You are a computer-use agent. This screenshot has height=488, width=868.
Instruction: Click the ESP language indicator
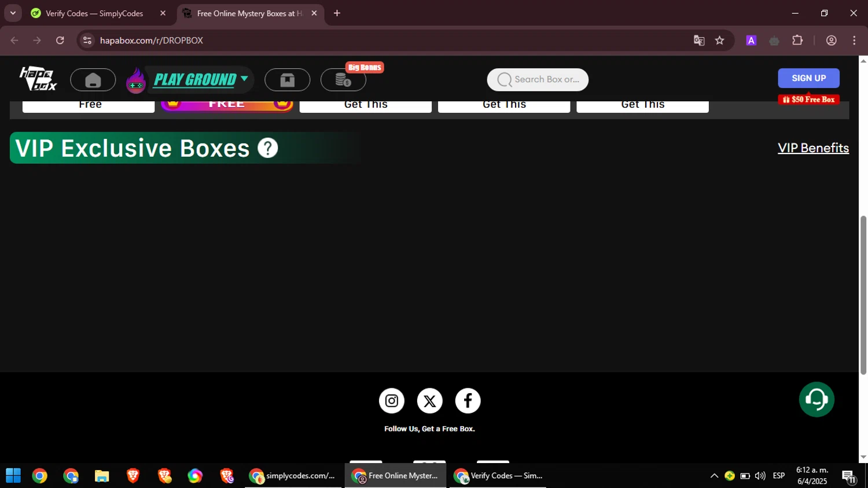pyautogui.click(x=779, y=476)
